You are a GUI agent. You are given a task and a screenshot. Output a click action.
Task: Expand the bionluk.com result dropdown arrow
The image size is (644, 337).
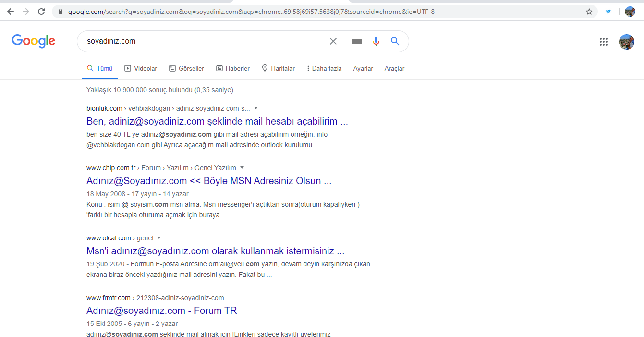pyautogui.click(x=256, y=108)
